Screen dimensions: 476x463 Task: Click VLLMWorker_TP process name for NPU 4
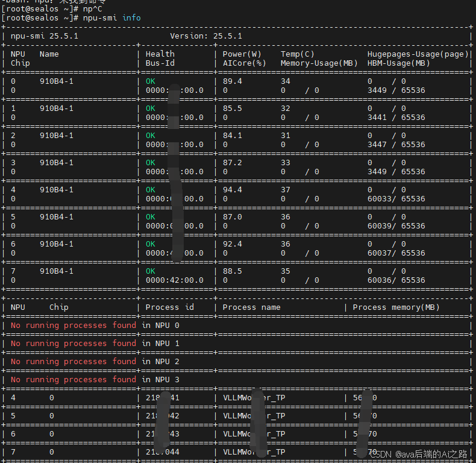[254, 398]
